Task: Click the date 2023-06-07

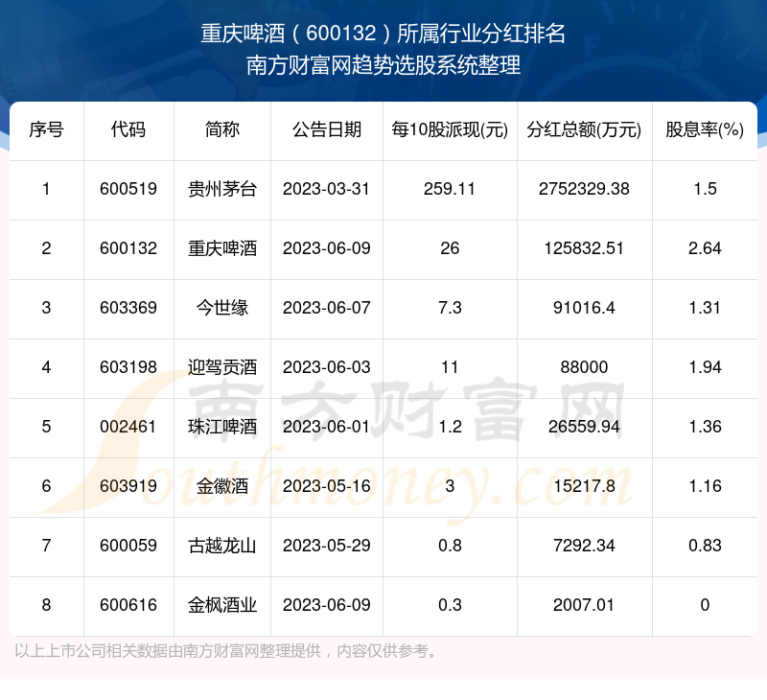Action: (326, 308)
